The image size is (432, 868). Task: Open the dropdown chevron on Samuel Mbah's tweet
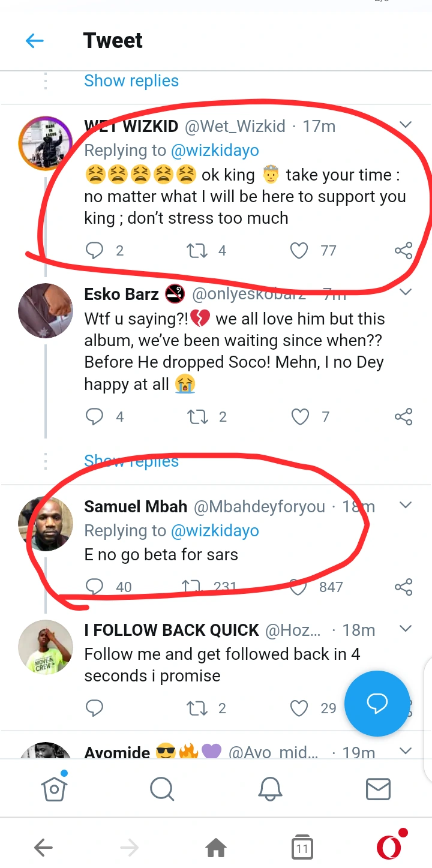(x=406, y=506)
